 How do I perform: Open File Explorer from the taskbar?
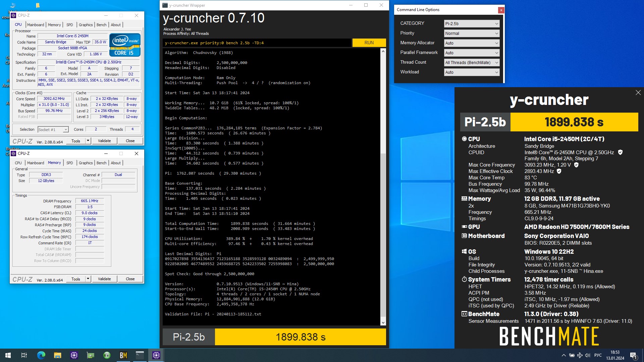57,355
